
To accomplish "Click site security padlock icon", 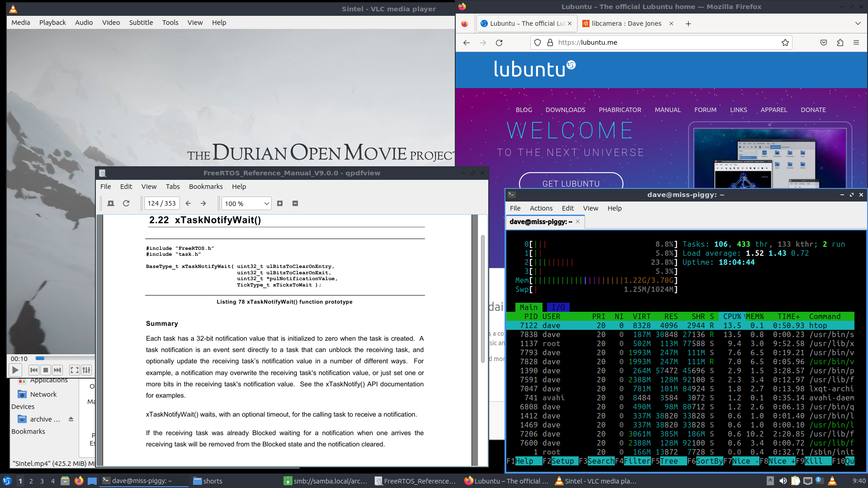I will tap(550, 42).
